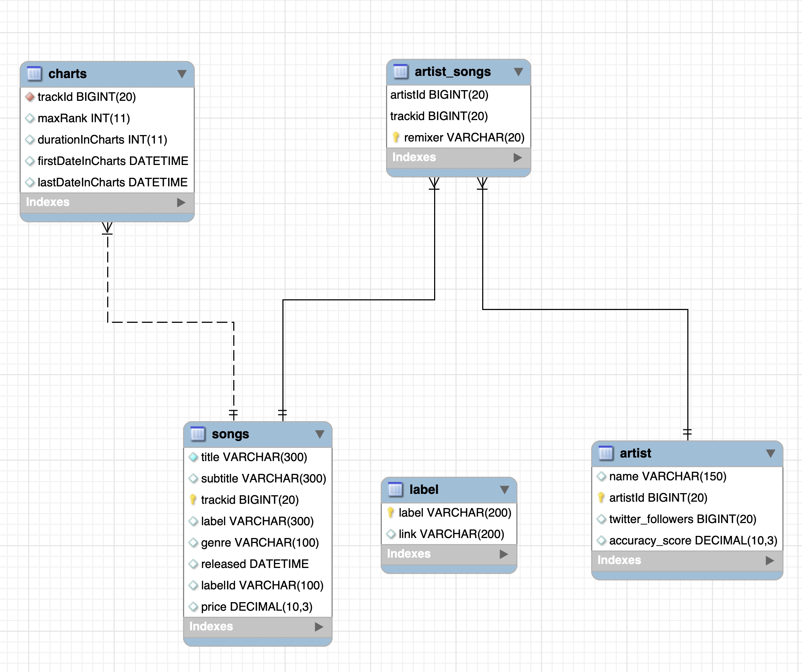Click the key icon beside artist artistId
Image resolution: width=802 pixels, height=672 pixels.
coord(601,497)
